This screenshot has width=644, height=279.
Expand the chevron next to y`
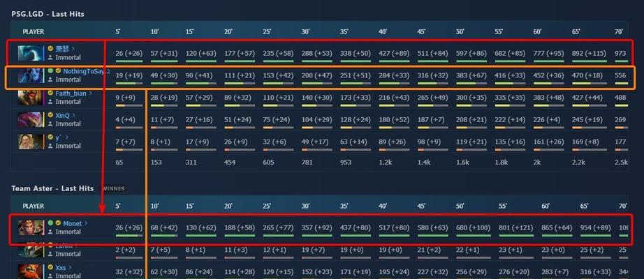[x=66, y=137]
